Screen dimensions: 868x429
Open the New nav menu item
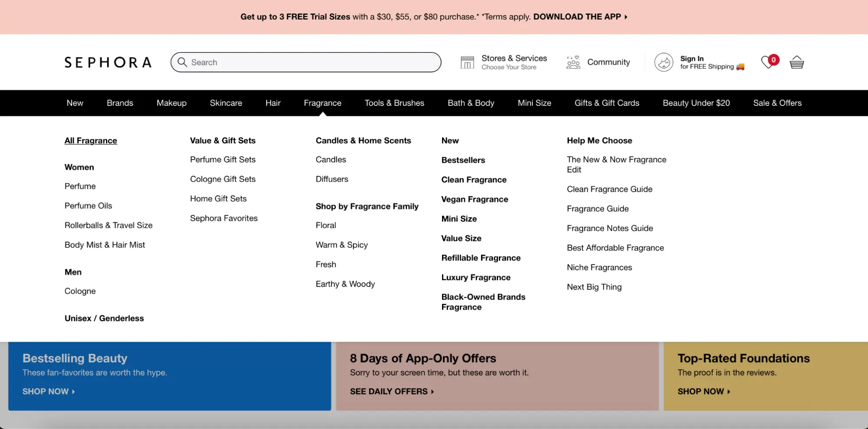click(x=75, y=103)
